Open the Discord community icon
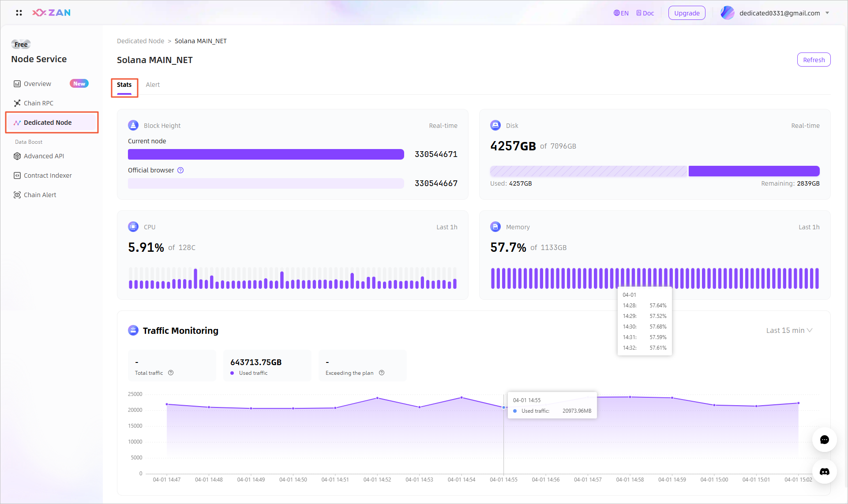The height and width of the screenshot is (504, 848). (824, 471)
